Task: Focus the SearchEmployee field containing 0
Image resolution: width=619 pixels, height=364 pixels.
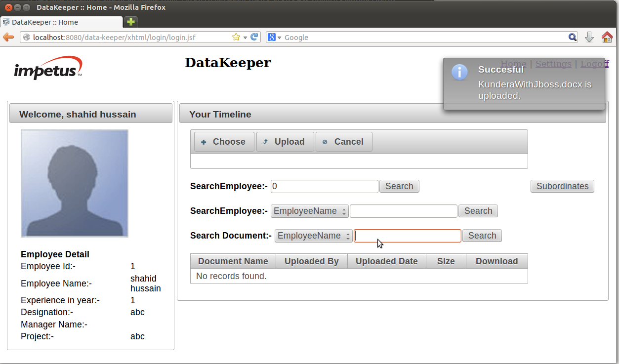Action: (324, 186)
